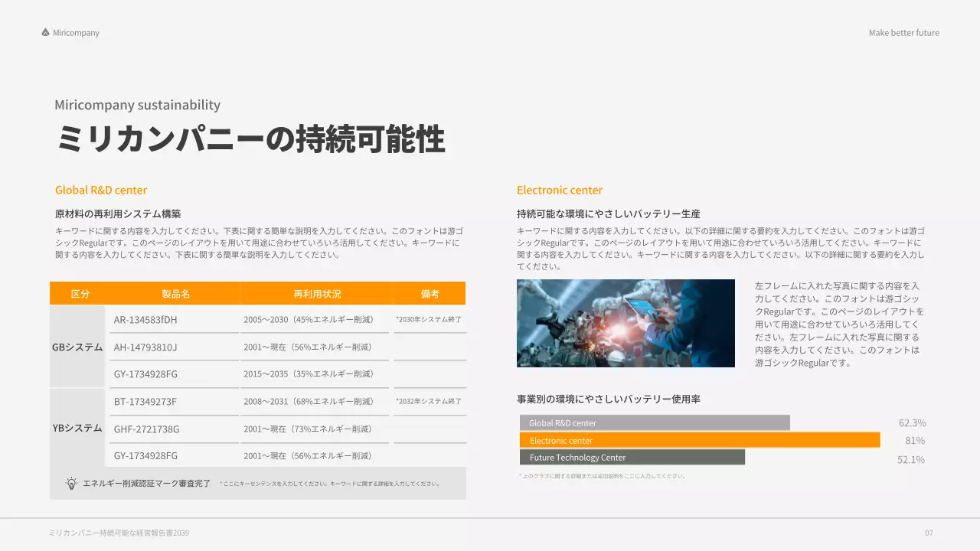
Task: Click the Miricompany sustainability subtitle
Action: pyautogui.click(x=137, y=105)
